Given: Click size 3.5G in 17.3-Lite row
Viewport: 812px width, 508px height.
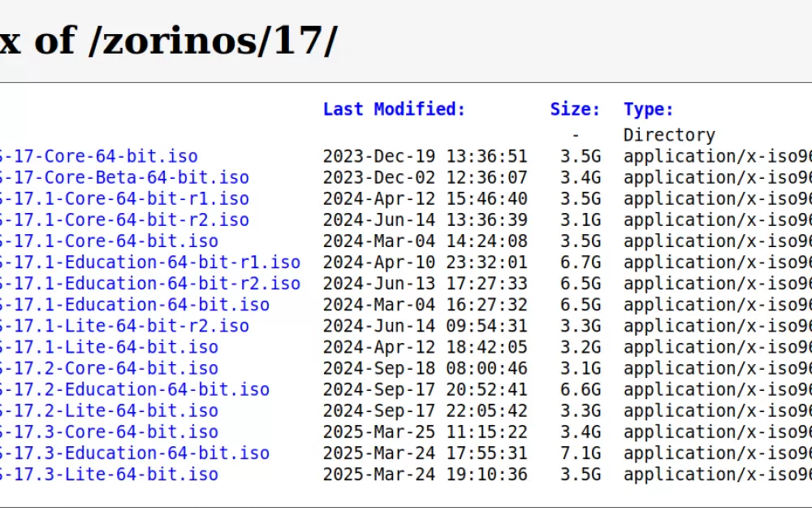Looking at the screenshot, I should 581,475.
